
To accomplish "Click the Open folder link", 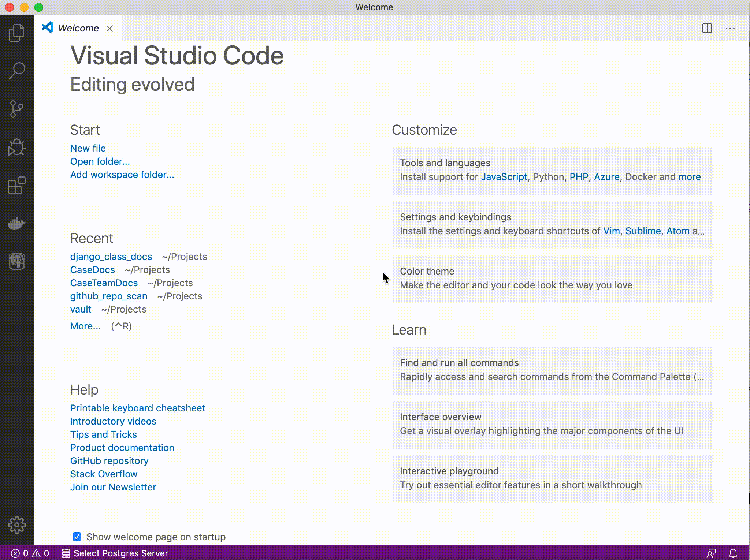I will coord(100,161).
